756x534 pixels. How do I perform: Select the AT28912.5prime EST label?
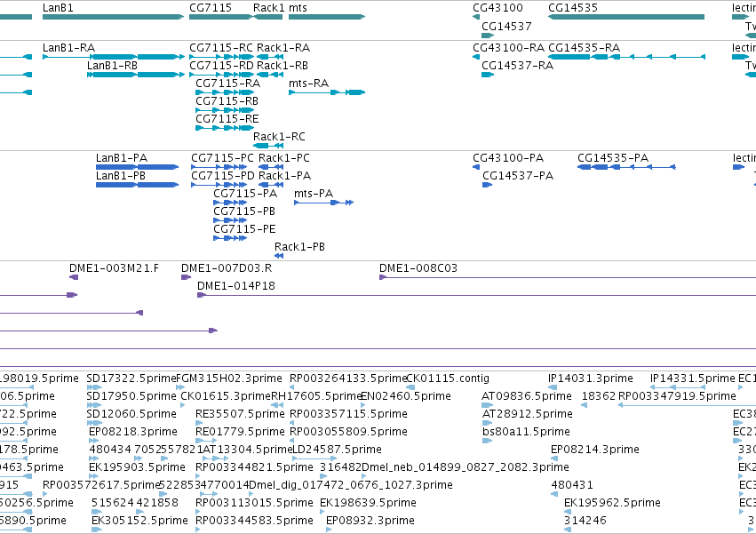[528, 414]
